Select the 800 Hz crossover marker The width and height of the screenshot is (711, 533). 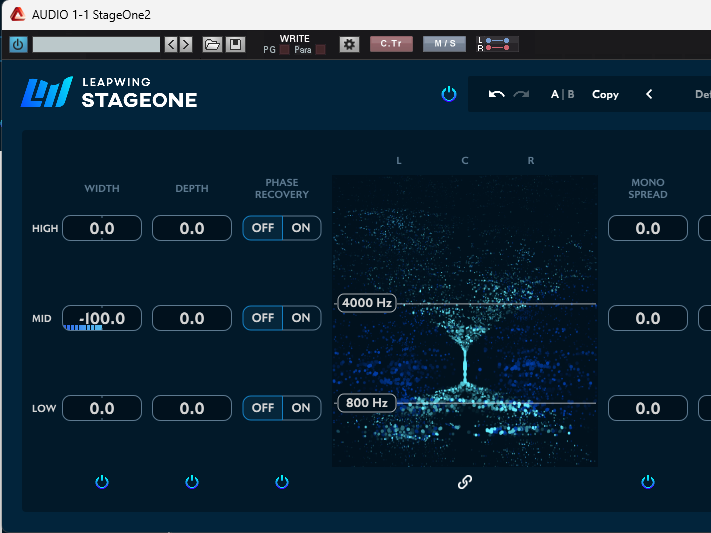pos(367,403)
